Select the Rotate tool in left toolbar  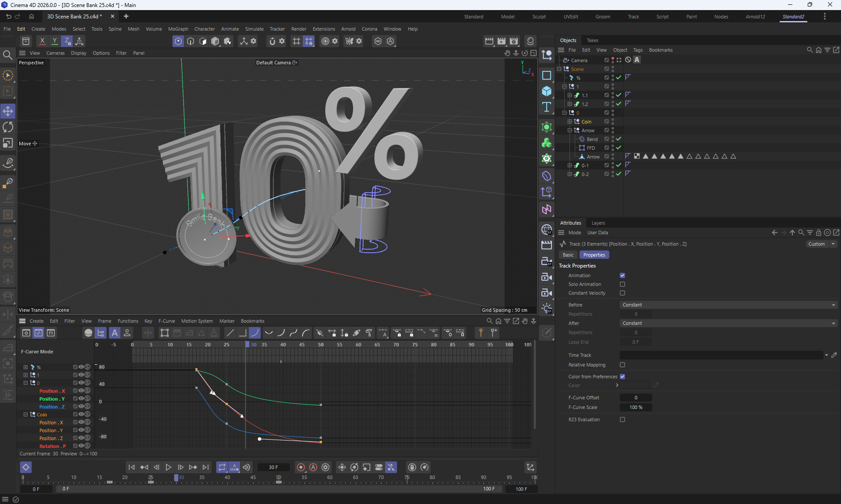tap(8, 127)
